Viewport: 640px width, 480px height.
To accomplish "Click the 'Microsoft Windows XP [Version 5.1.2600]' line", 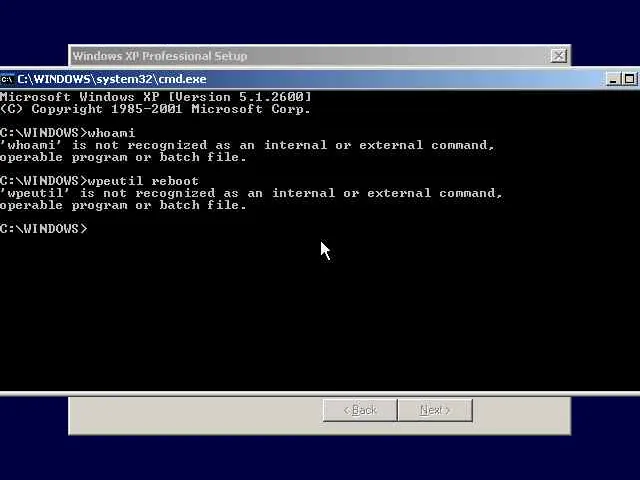I will (156, 97).
